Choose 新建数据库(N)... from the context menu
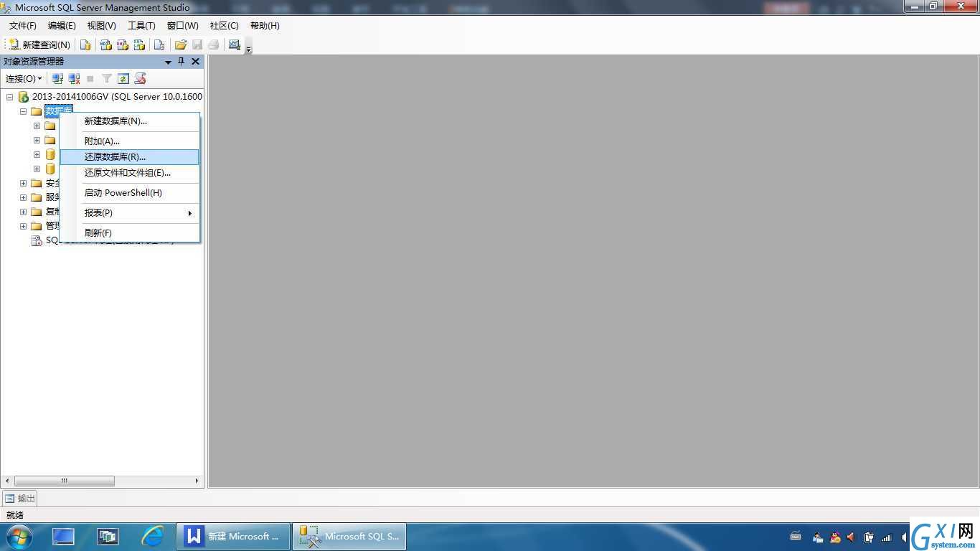 pos(129,121)
